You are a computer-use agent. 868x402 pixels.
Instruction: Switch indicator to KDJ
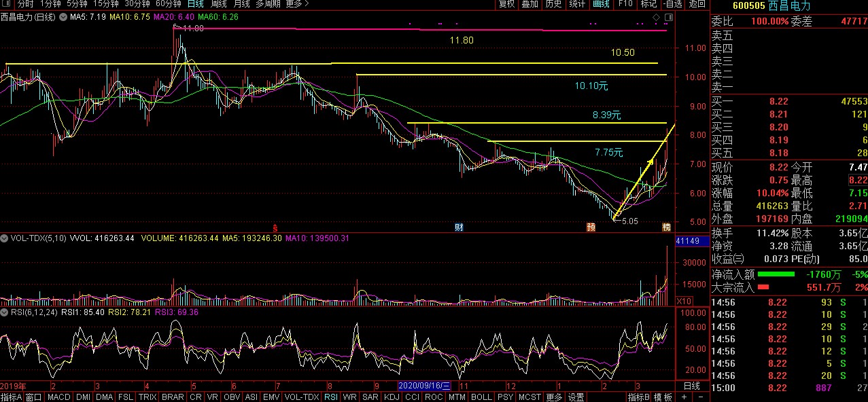click(x=392, y=397)
